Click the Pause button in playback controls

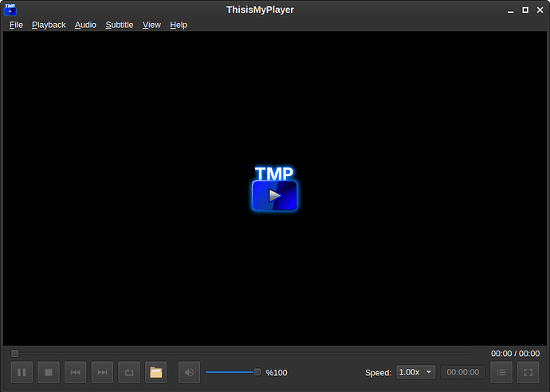pyautogui.click(x=22, y=372)
